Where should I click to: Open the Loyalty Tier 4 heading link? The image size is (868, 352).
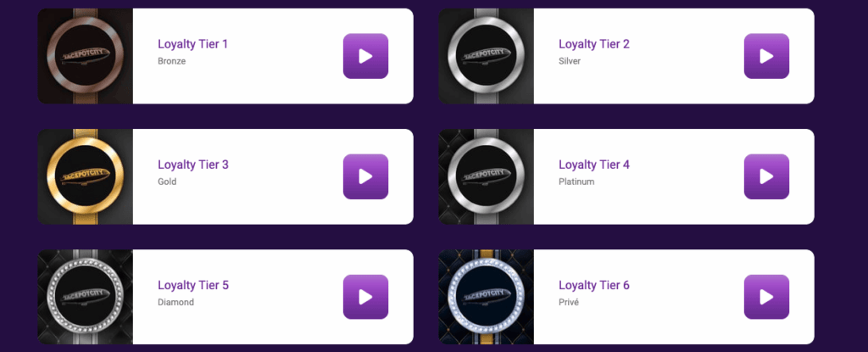594,165
